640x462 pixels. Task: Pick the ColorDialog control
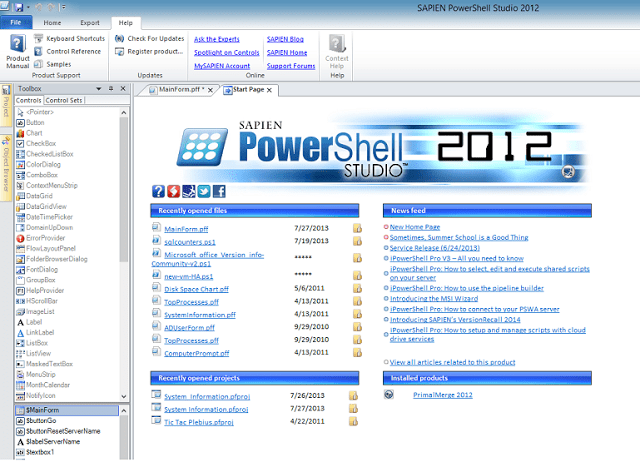[x=39, y=164]
